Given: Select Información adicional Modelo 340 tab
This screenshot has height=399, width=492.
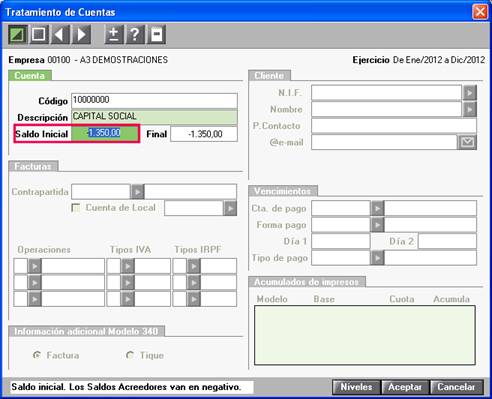Looking at the screenshot, I should click(86, 331).
